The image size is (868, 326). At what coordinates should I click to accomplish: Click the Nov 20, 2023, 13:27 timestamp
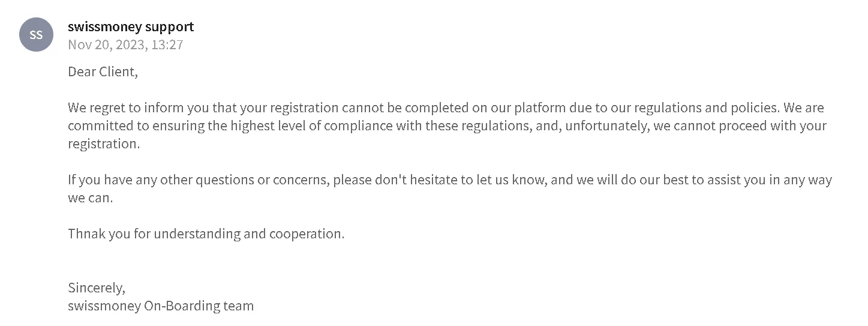click(125, 44)
